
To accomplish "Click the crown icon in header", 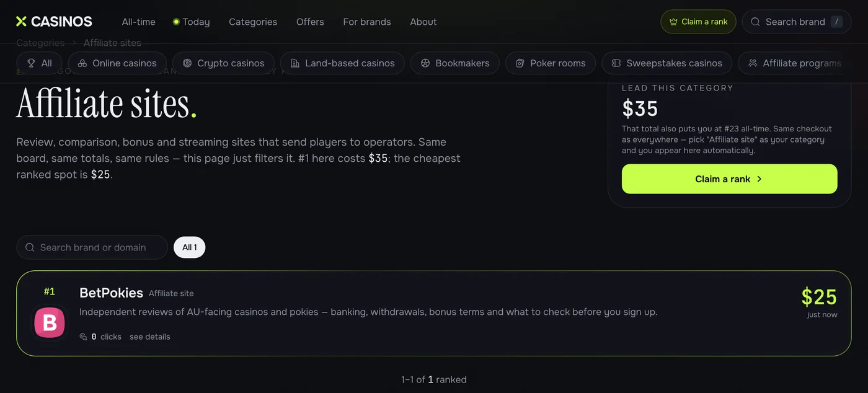I will 673,22.
